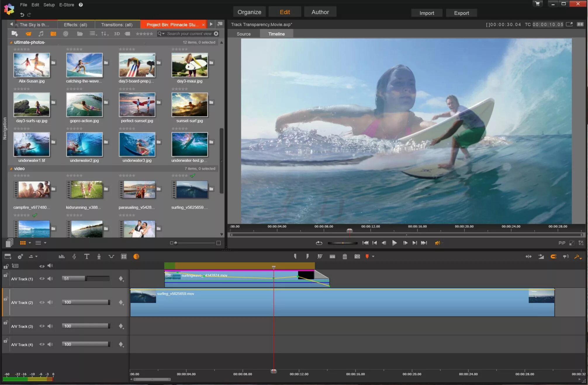The height and width of the screenshot is (385, 588).
Task: Select the Snapshot/camera capture icon
Action: [357, 257]
